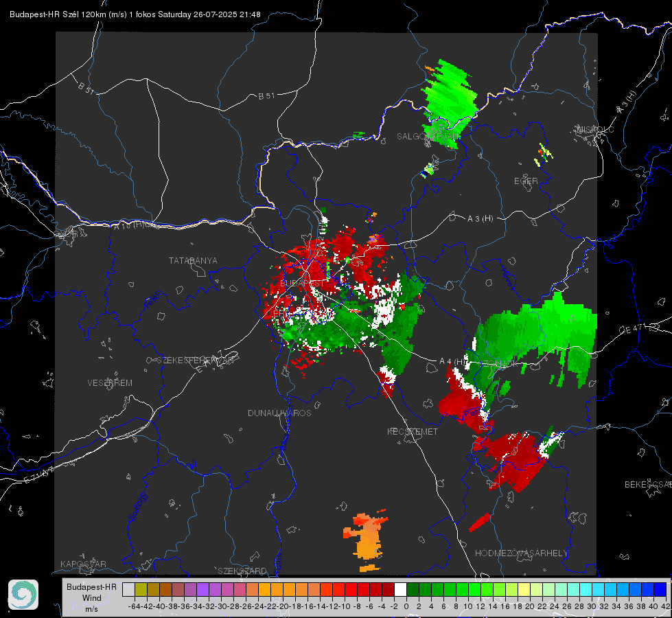Screen dimensions: 672x618
Task: Click the 'A 4 (H)' road label
Action: click(x=452, y=362)
